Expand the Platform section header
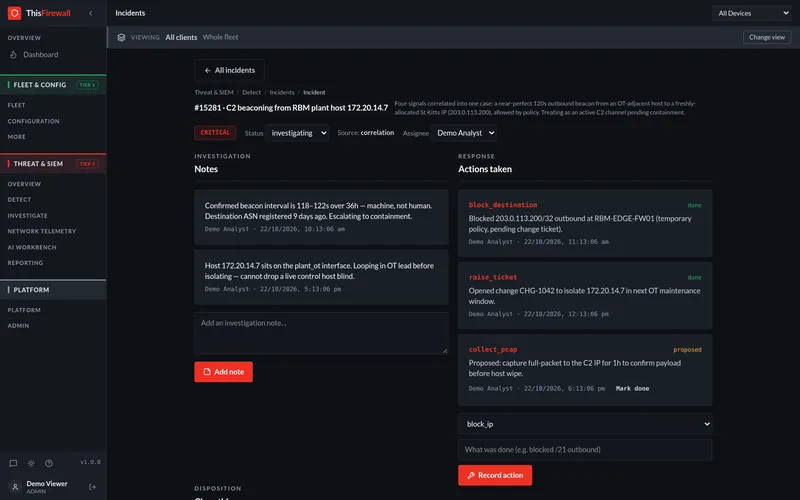This screenshot has height=500, width=800. [x=53, y=290]
